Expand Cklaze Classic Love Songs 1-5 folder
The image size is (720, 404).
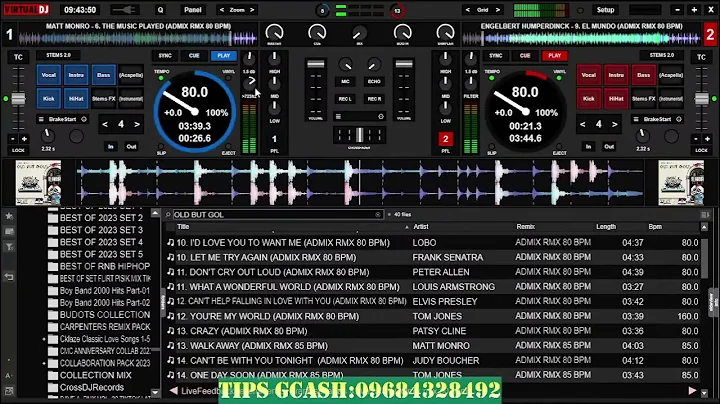pyautogui.click(x=44, y=339)
